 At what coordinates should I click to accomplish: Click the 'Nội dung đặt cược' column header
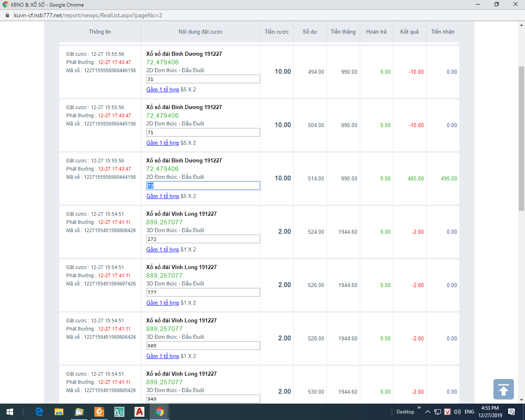(201, 32)
